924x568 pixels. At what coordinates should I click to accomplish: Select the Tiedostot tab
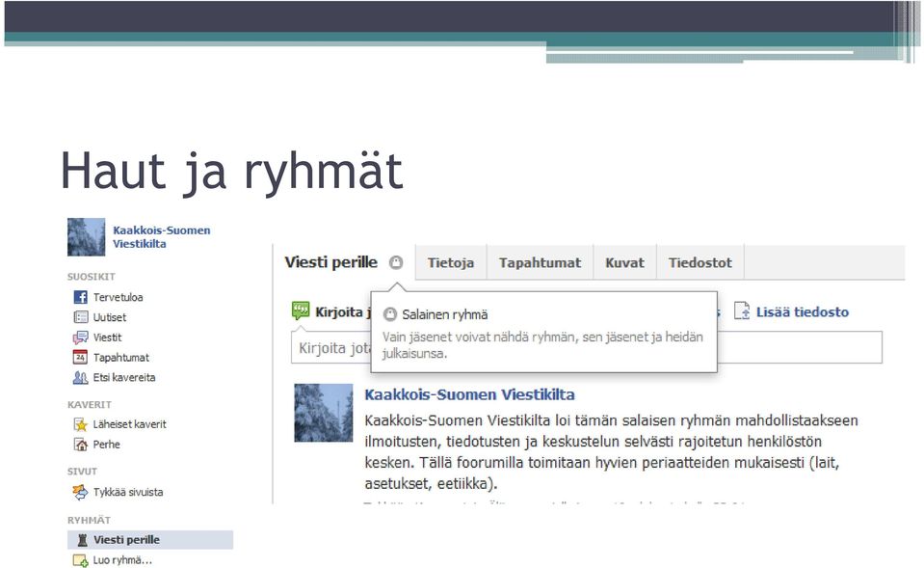700,262
